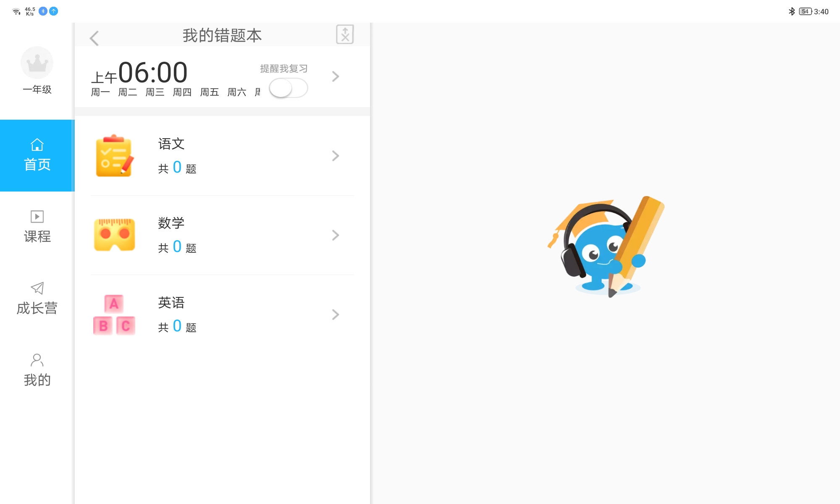Viewport: 840px width, 504px height.
Task: Click the 数学 ruler subject icon
Action: 114,235
